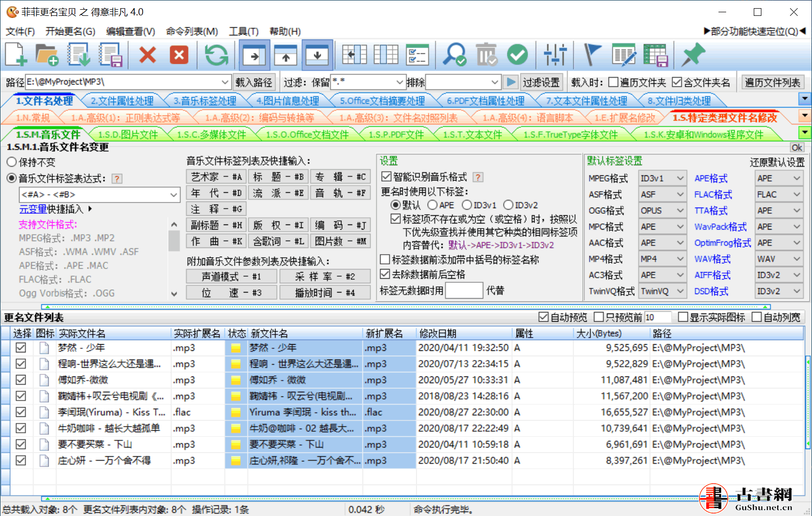
Task: Click the checklist window toolbar icon
Action: tap(417, 55)
